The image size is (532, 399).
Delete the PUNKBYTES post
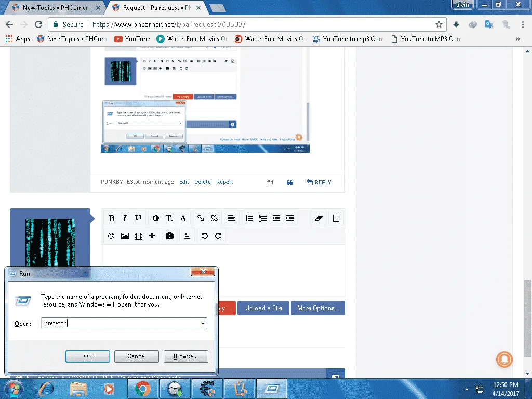pyautogui.click(x=203, y=182)
